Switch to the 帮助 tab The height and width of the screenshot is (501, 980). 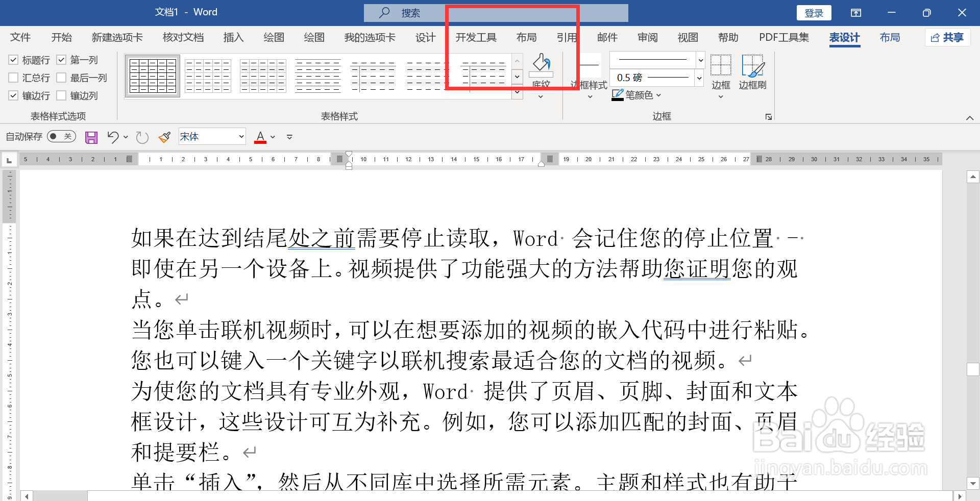pos(728,37)
